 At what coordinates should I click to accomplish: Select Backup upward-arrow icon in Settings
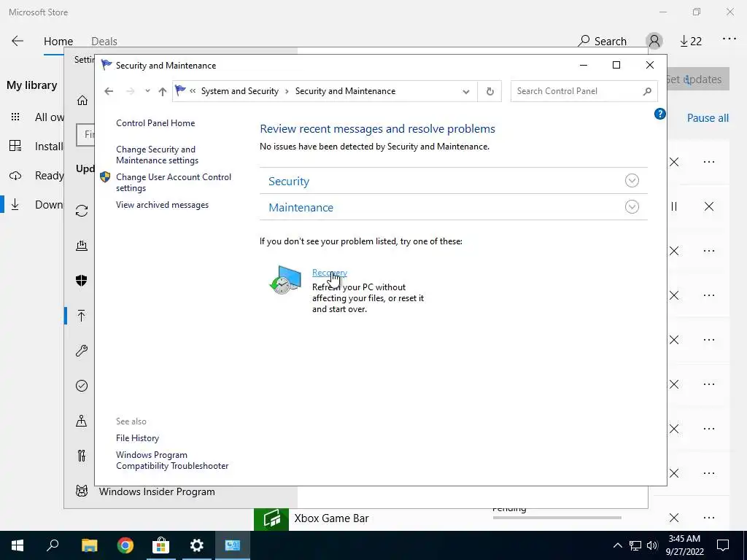point(82,315)
